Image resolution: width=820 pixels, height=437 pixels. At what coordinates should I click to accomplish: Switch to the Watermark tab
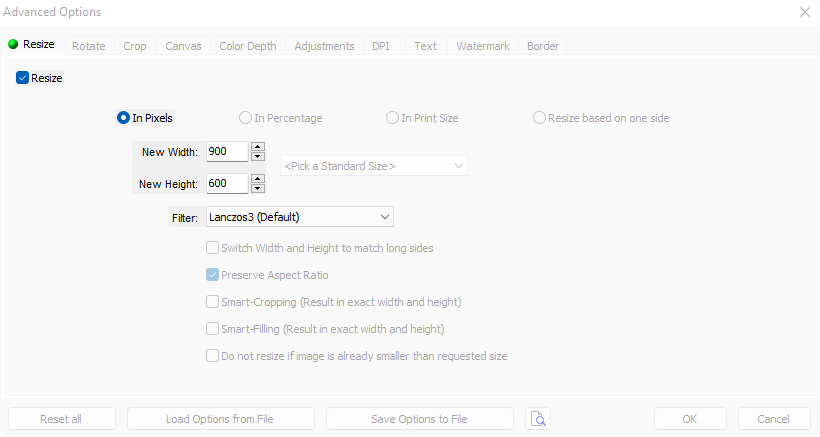coord(483,46)
